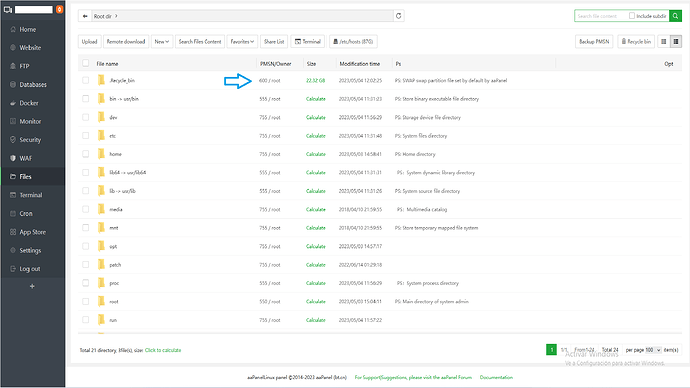Check the box for the etc folder
The width and height of the screenshot is (690, 388).
tap(85, 135)
